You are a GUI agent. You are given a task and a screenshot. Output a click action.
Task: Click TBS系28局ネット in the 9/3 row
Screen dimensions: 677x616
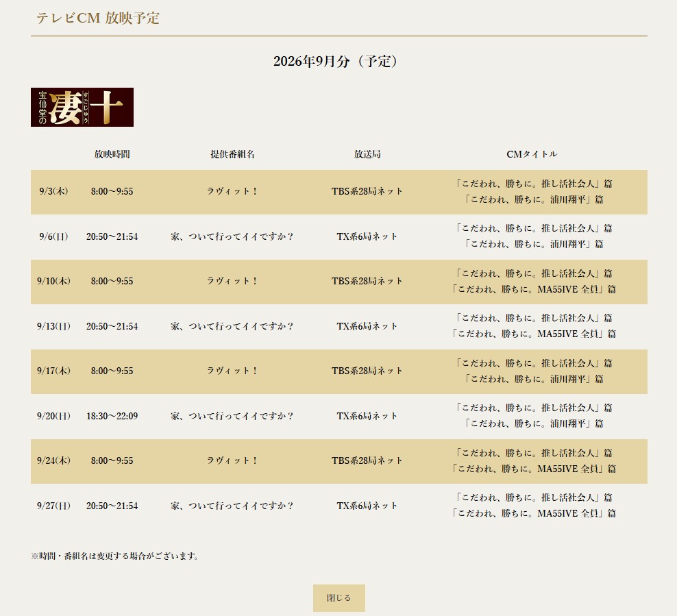point(367,191)
